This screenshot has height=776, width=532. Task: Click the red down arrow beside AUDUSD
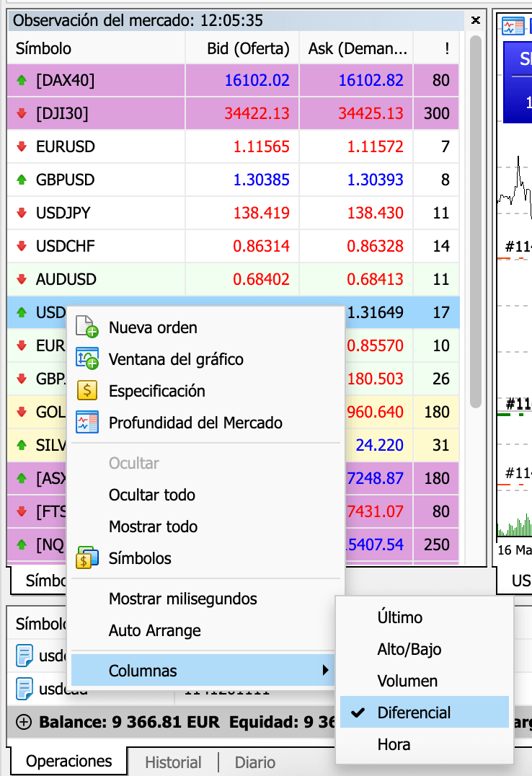(22, 279)
